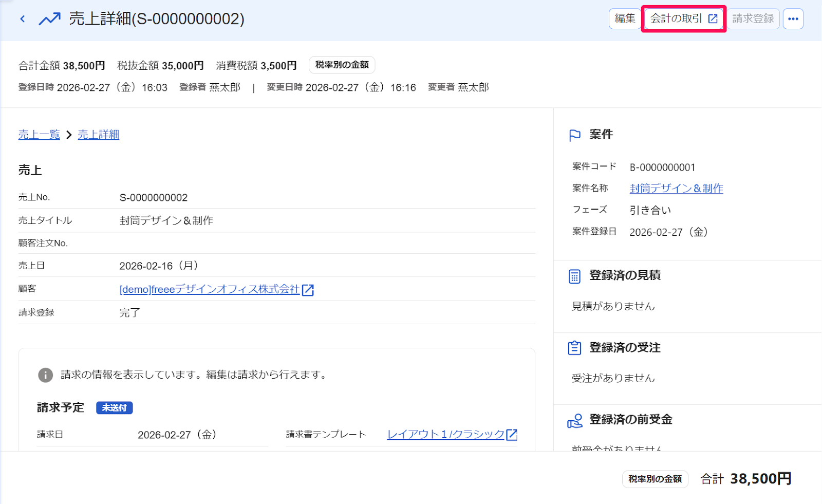822x504 pixels.
Task: Open [demo]freeeデザインオフィス株式会社 customer link
Action: [210, 289]
